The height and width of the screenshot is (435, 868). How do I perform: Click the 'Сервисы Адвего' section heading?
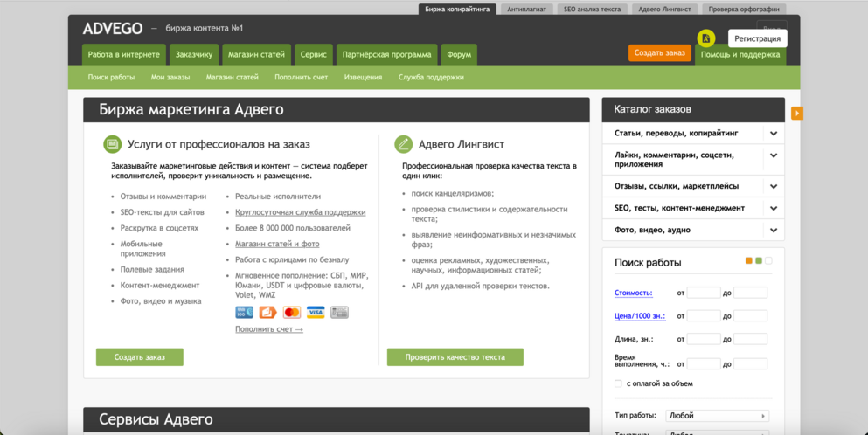(156, 419)
